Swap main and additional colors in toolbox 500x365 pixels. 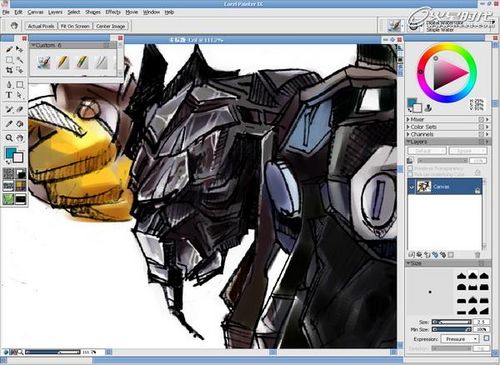click(8, 162)
